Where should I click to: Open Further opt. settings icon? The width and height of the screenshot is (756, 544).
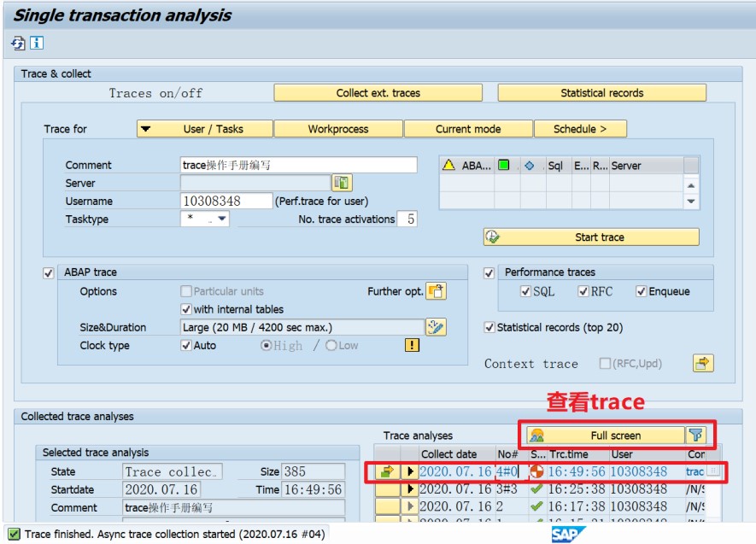click(435, 292)
